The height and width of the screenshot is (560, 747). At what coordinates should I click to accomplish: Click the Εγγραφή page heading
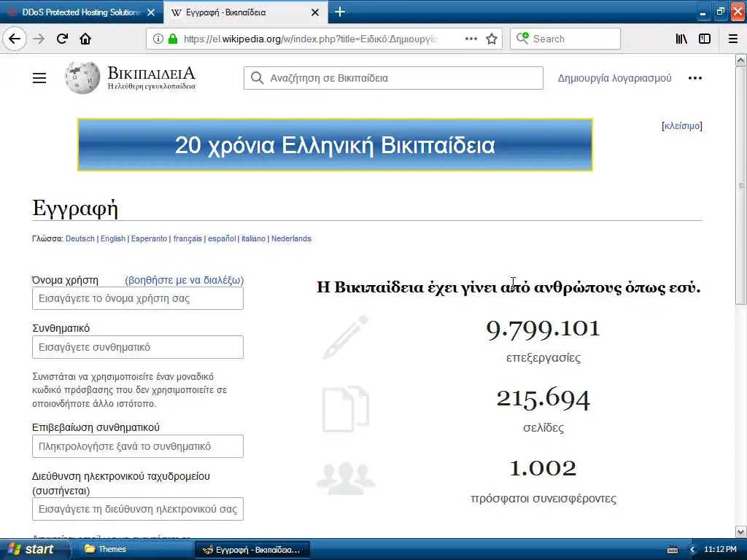75,208
